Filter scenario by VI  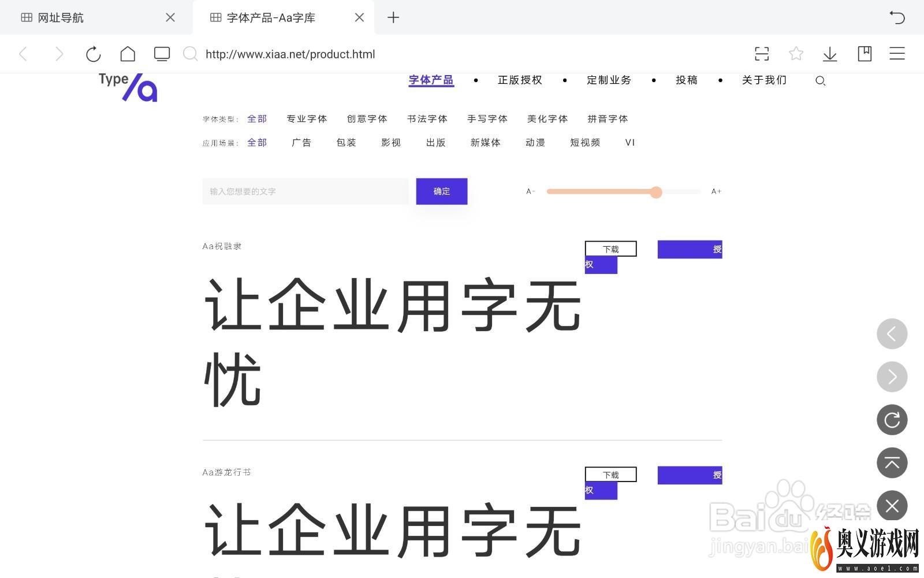click(x=630, y=142)
